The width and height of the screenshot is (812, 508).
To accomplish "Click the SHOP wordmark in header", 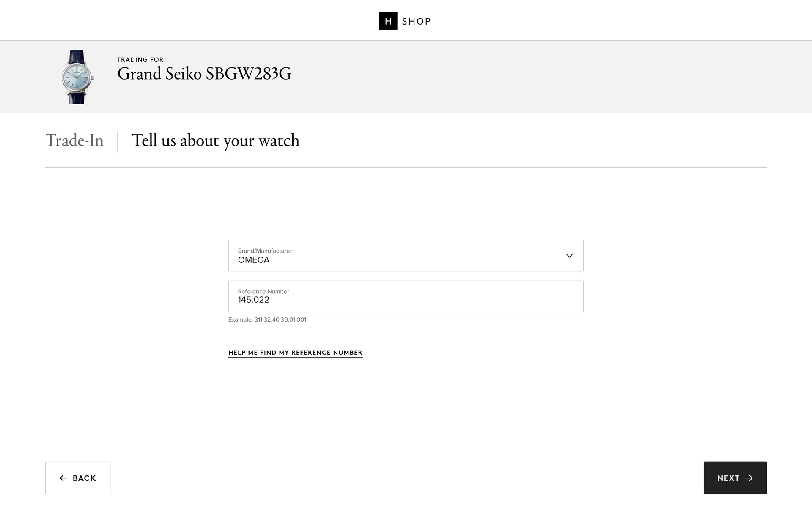I will coord(416,22).
